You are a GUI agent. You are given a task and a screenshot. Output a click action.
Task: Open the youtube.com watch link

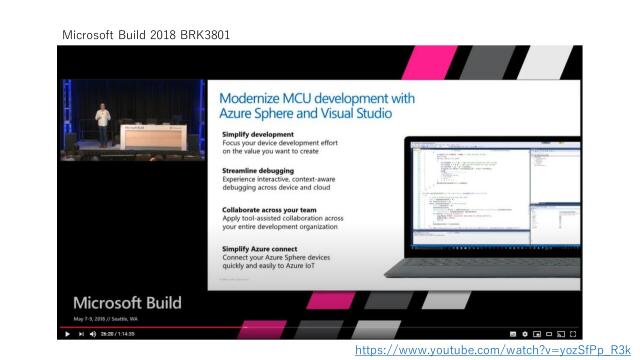coord(493,350)
